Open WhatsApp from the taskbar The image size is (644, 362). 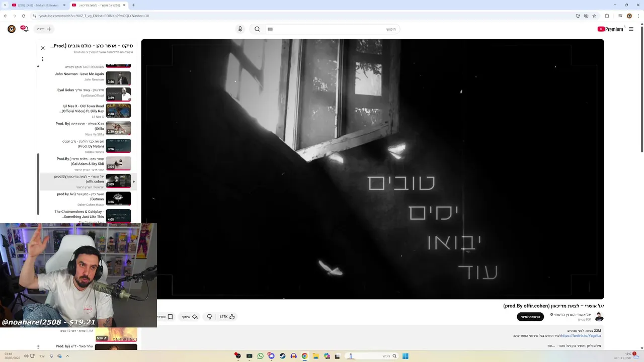tap(260, 356)
